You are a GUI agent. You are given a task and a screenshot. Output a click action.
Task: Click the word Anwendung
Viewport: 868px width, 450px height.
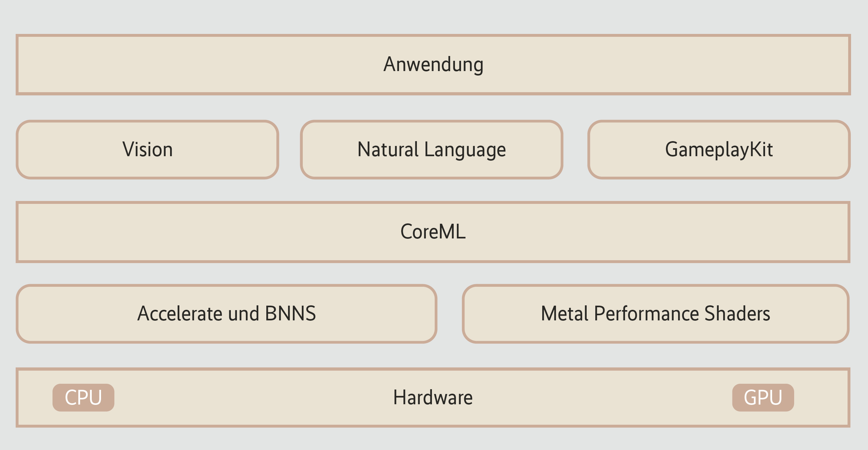433,64
